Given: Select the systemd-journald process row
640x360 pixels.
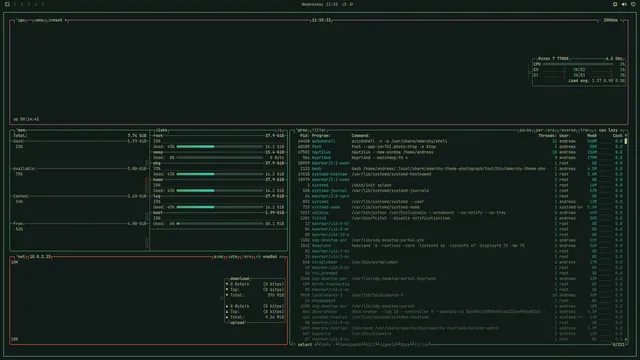Looking at the screenshot, I should pos(460,191).
